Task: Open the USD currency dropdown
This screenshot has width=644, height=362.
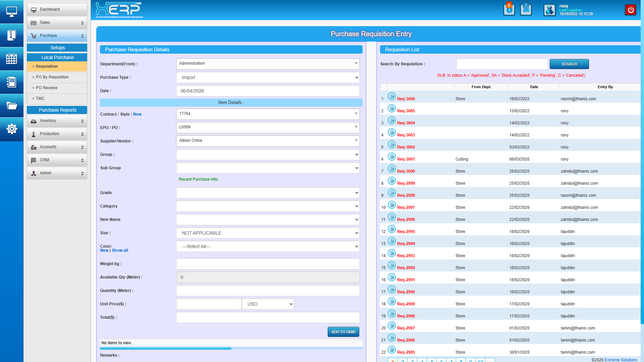Action: (x=268, y=304)
